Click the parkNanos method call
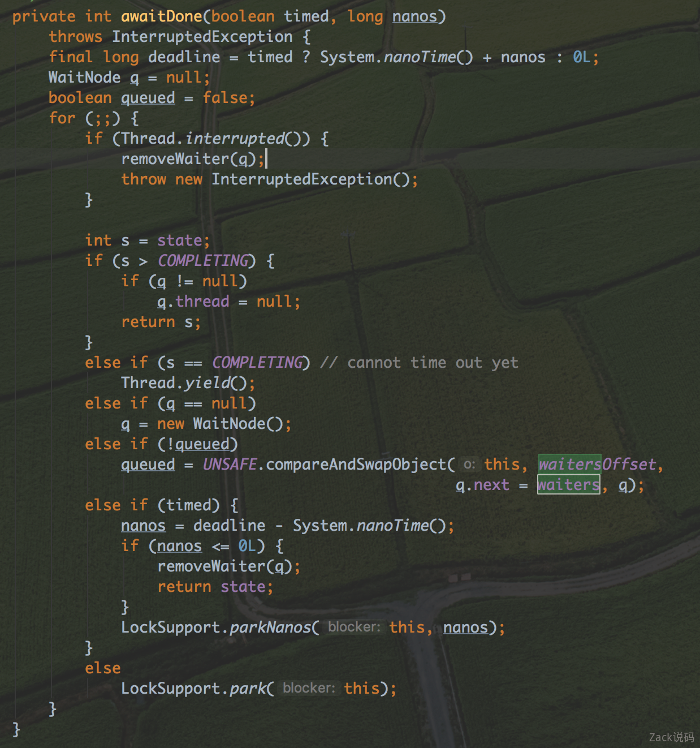This screenshot has height=748, width=700. [270, 627]
